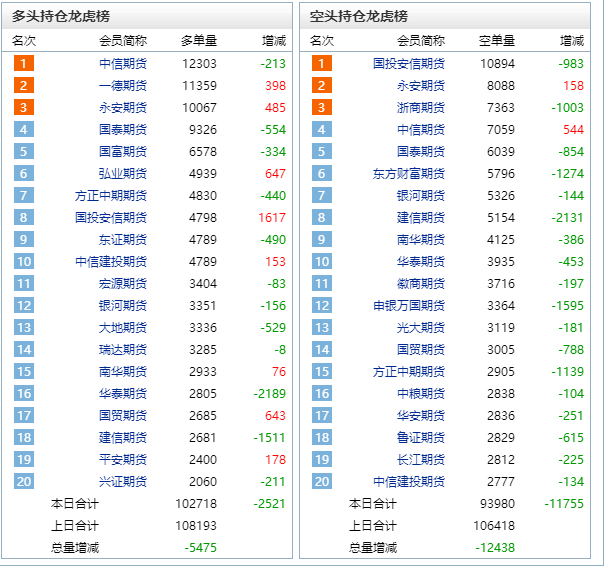Image resolution: width=611 pixels, height=572 pixels.
Task: Open 中信期货 link in the long positions table
Action: pos(123,64)
